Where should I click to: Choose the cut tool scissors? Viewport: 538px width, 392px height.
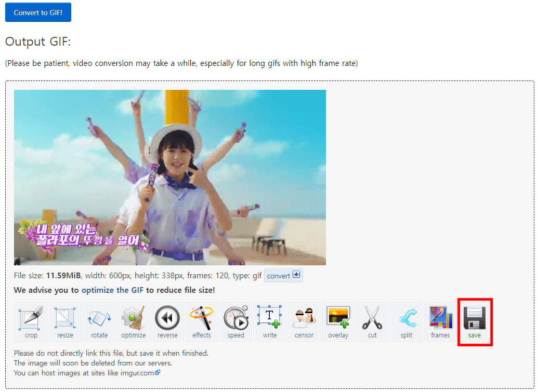(x=372, y=322)
